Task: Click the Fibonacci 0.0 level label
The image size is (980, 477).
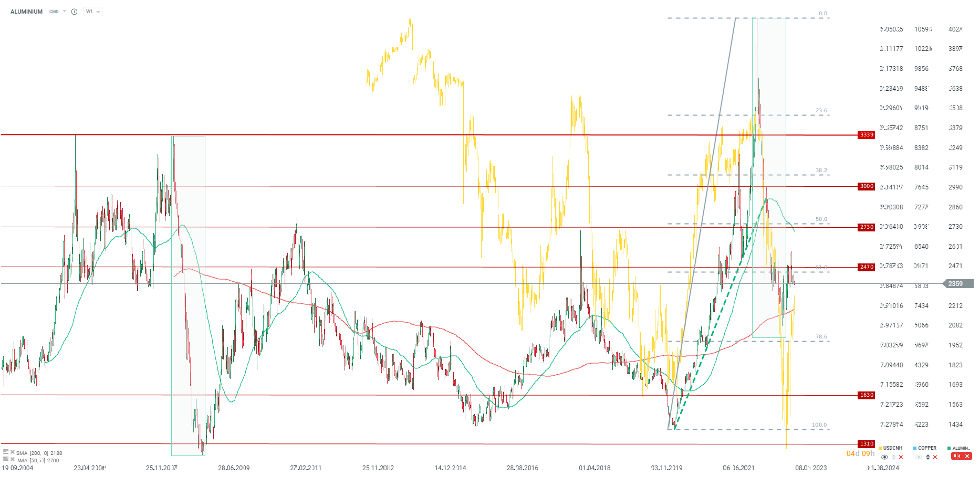Action: [x=823, y=14]
